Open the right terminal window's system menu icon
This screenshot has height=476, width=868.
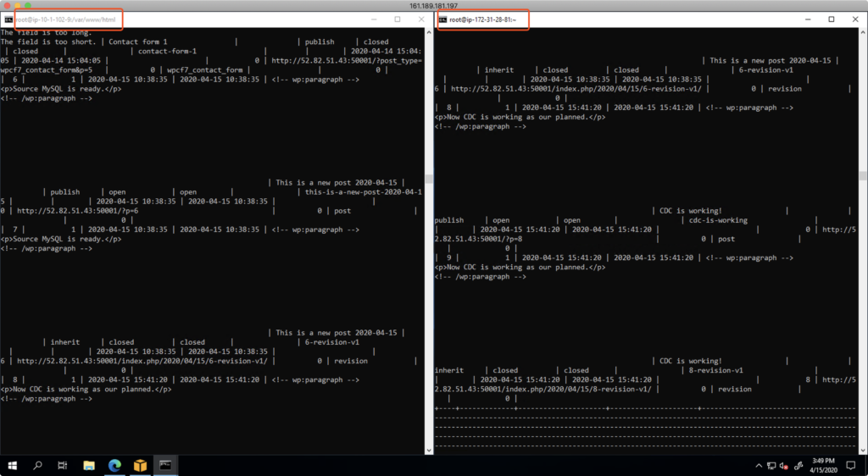click(442, 19)
